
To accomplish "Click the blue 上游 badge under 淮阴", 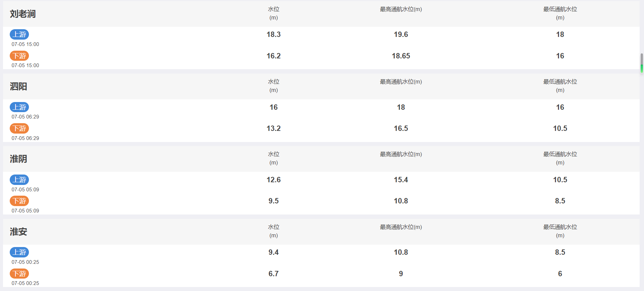I will pos(19,180).
